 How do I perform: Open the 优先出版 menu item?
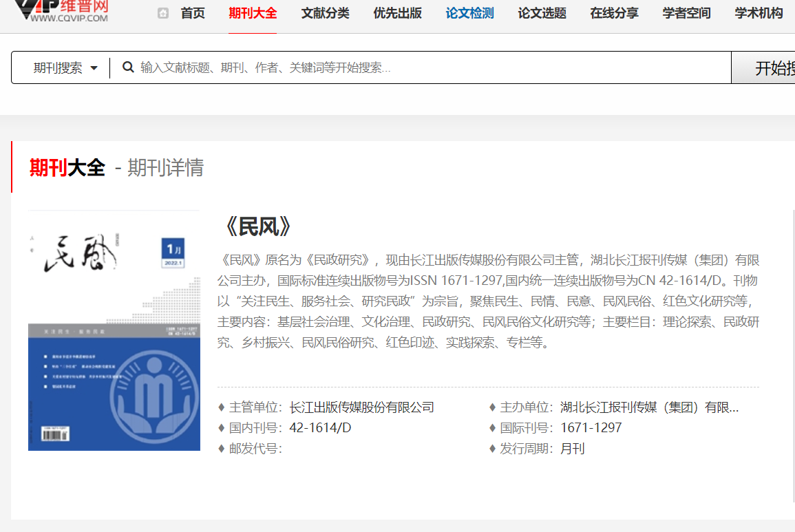pyautogui.click(x=398, y=13)
